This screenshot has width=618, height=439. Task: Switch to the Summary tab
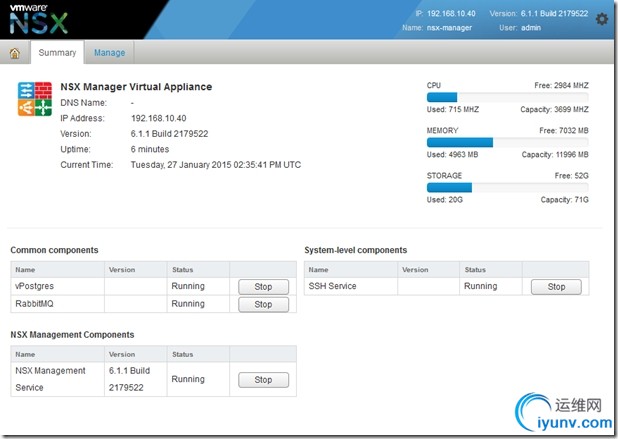[x=57, y=52]
